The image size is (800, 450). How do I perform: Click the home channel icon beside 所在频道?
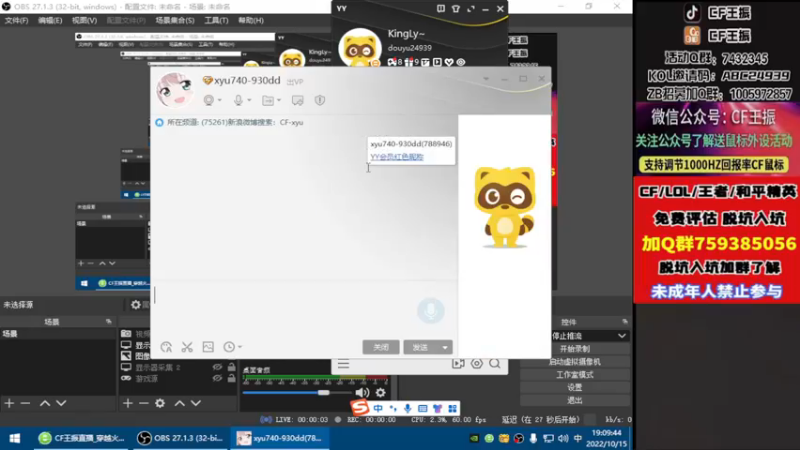click(x=159, y=122)
